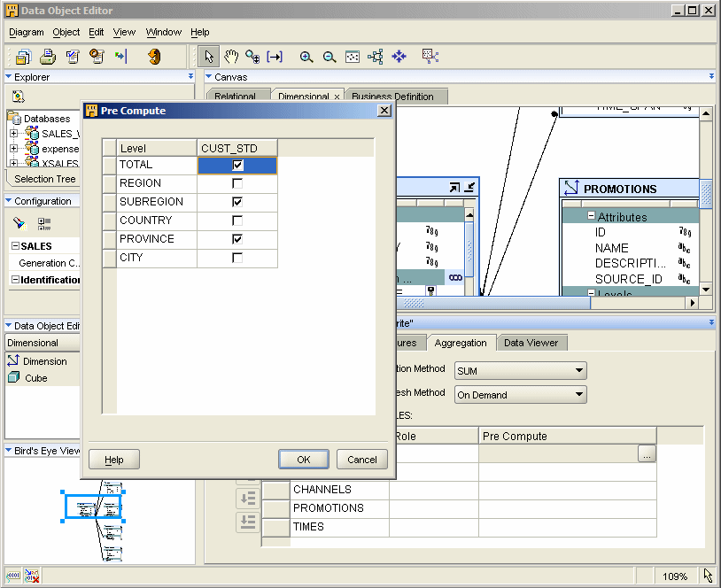Click OK in Pre Compute dialog

pyautogui.click(x=304, y=460)
